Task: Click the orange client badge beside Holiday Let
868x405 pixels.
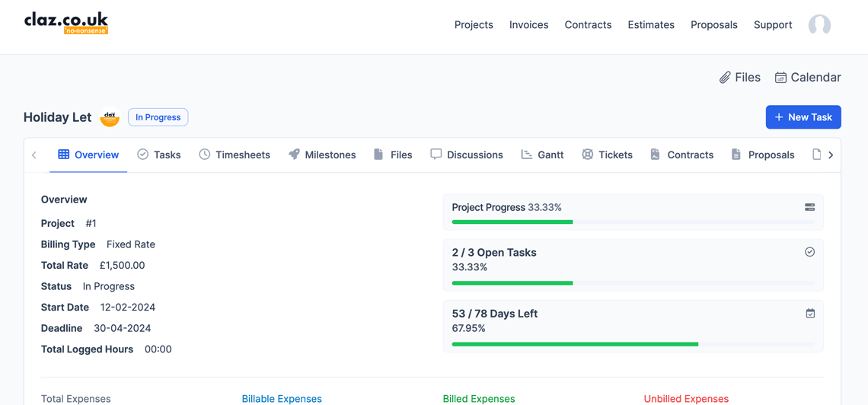Action: [110, 118]
